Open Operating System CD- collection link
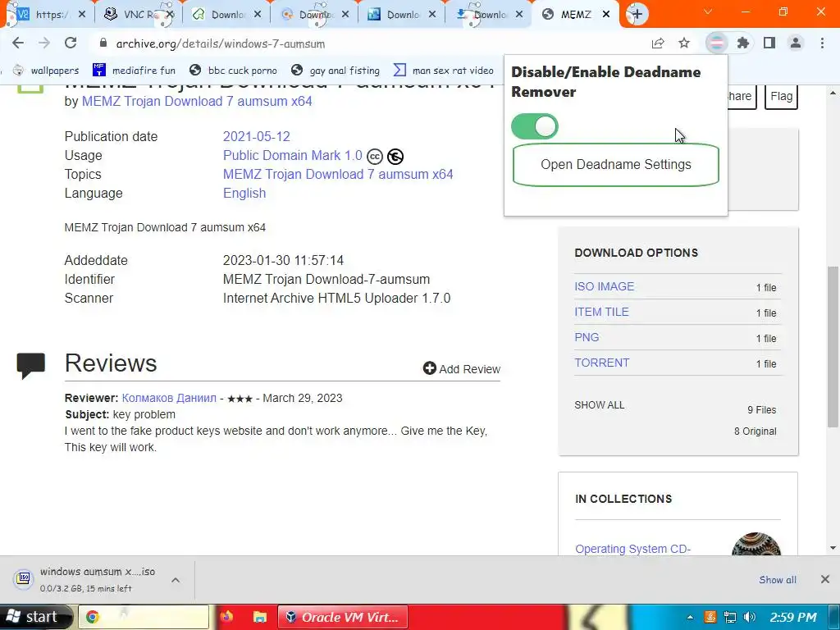The image size is (840, 630). 632,549
